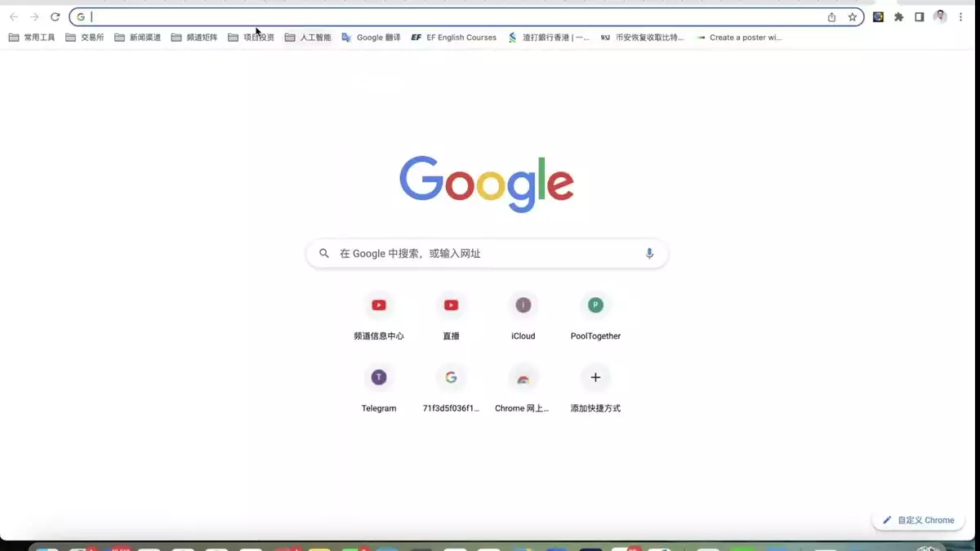Open the colored extension icon beside the address bar
Image resolution: width=980 pixels, height=551 pixels.
pyautogui.click(x=878, y=17)
